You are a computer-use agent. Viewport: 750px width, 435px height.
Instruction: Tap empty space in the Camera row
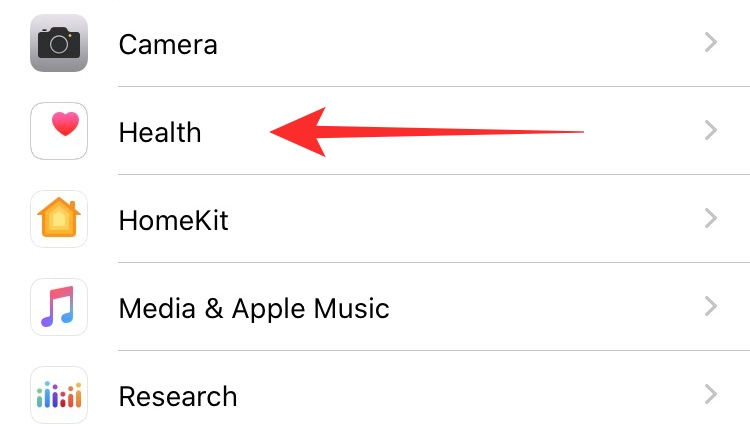tap(450, 43)
